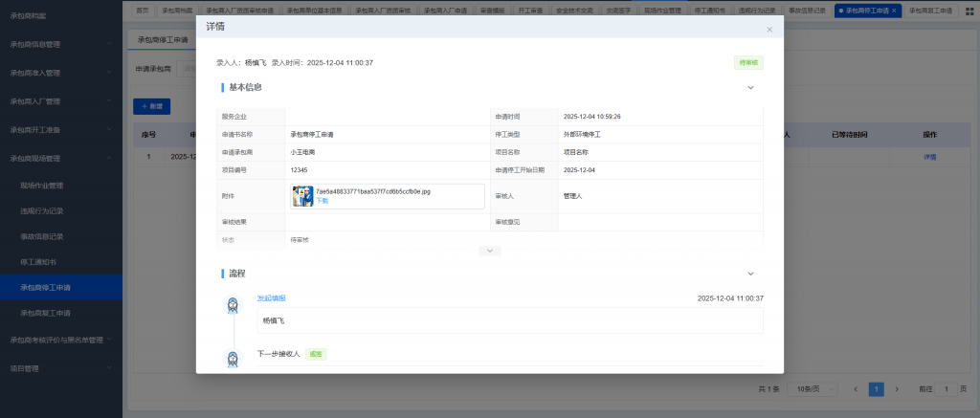
Task: Open the tab grid menu icon
Action: (969, 11)
